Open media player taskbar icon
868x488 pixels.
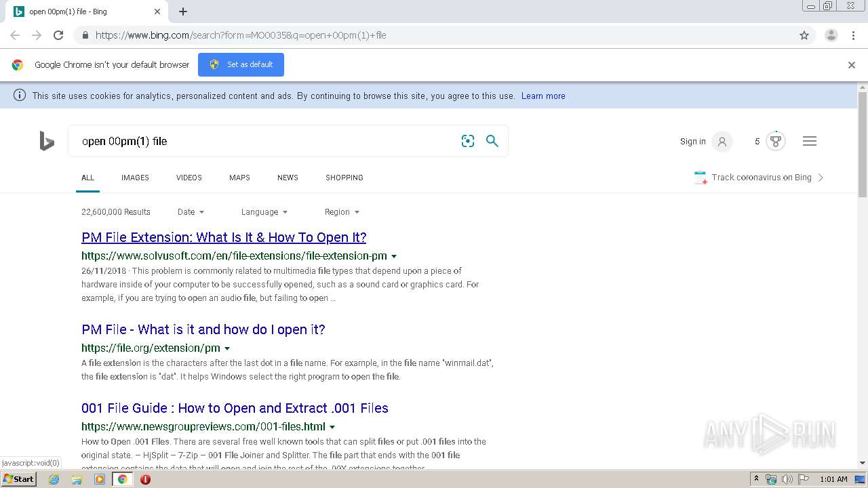tap(100, 479)
